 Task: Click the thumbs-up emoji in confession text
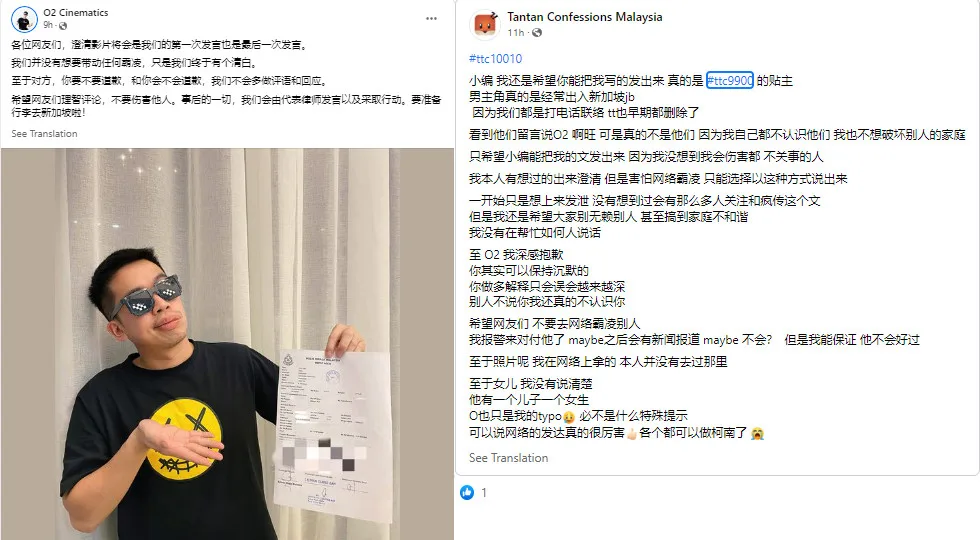coord(632,433)
